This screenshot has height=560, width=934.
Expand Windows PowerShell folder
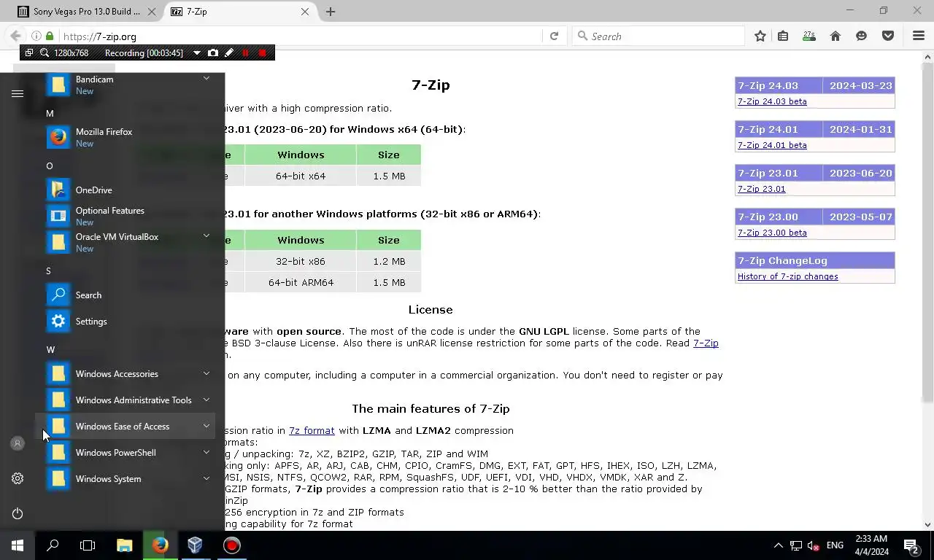(206, 452)
